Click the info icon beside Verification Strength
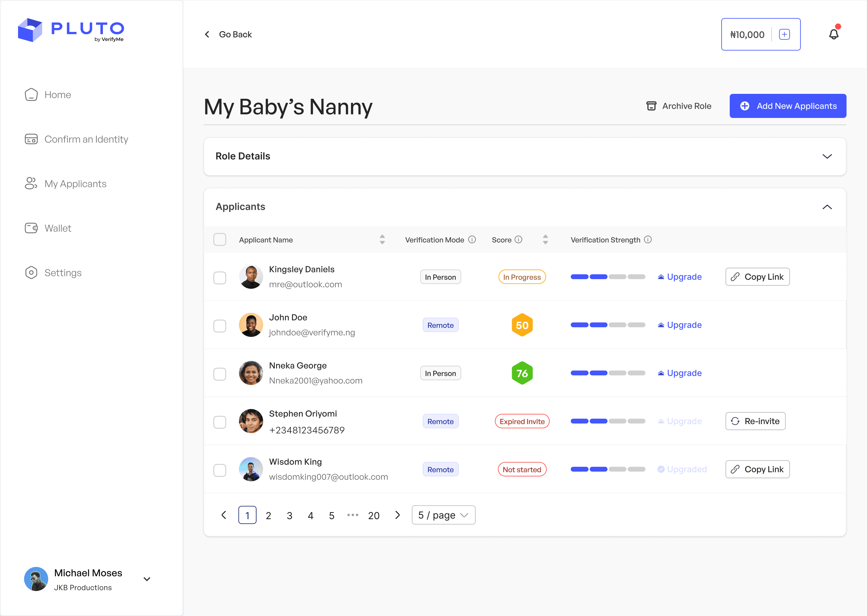The image size is (867, 616). (x=648, y=240)
